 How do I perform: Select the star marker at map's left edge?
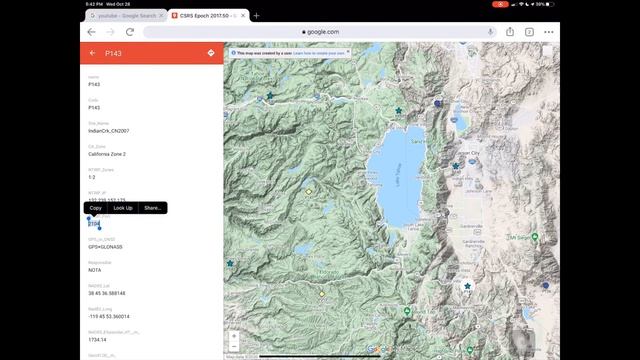[230, 263]
